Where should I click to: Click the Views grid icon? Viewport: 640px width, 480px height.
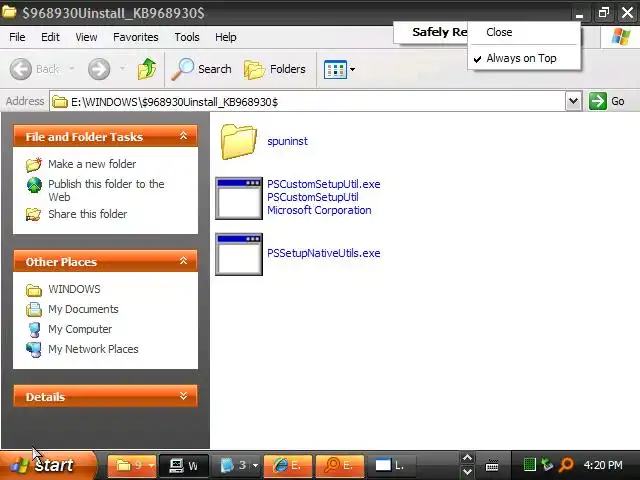coord(335,69)
